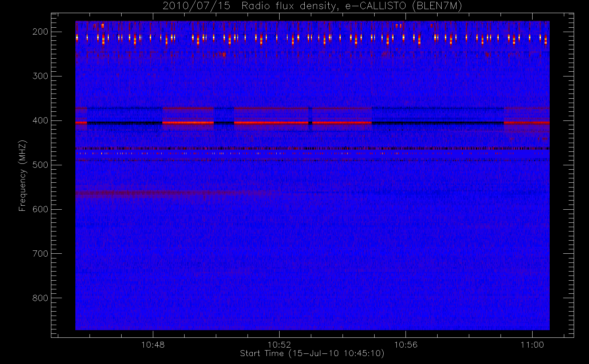Click the 11:00 time tick label

point(532,345)
